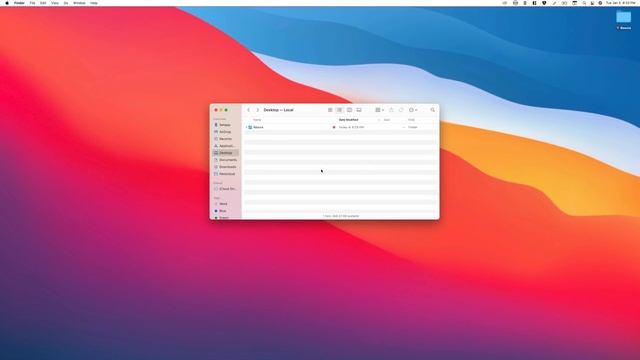Click the Finder search magnifier icon
The image size is (640, 360).
(x=433, y=110)
